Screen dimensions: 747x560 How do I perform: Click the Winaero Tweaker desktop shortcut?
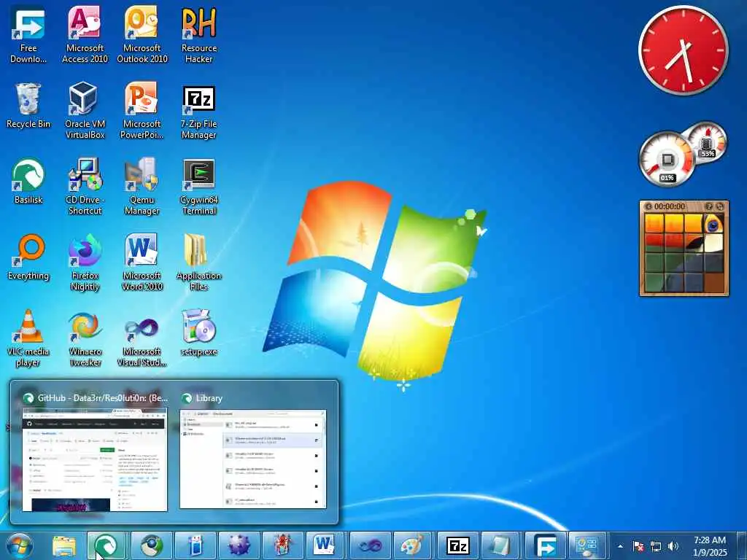85,338
